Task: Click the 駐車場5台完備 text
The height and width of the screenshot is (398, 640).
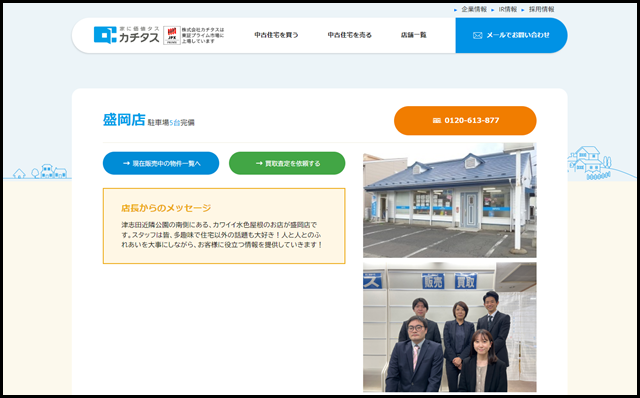Action: pyautogui.click(x=171, y=122)
